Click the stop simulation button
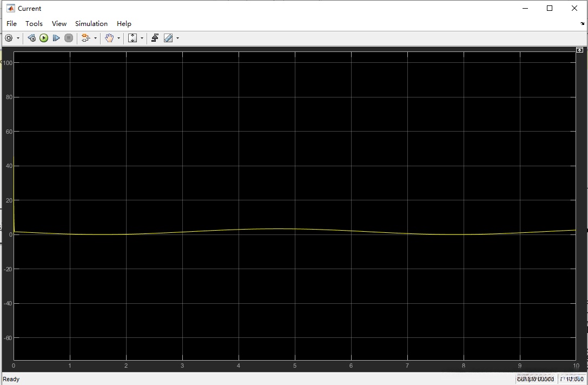588x385 pixels. click(x=69, y=38)
